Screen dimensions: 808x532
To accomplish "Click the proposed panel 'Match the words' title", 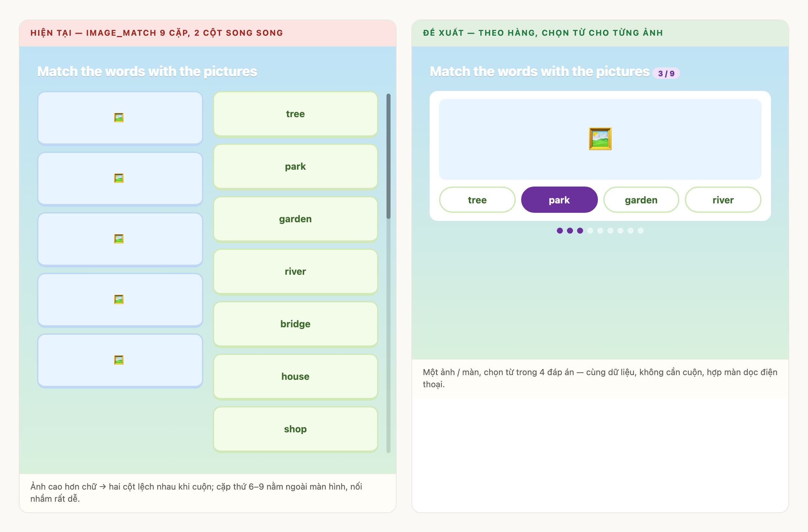I will (539, 72).
